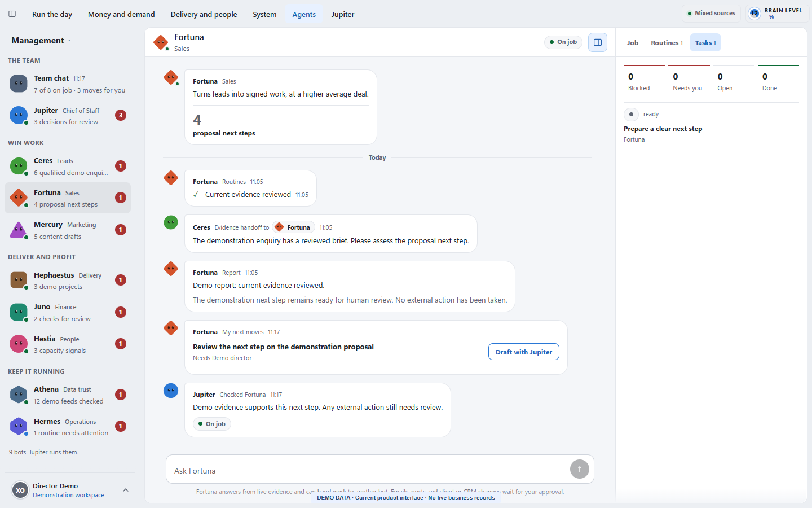
Task: Select the Agents top tab
Action: (x=304, y=14)
